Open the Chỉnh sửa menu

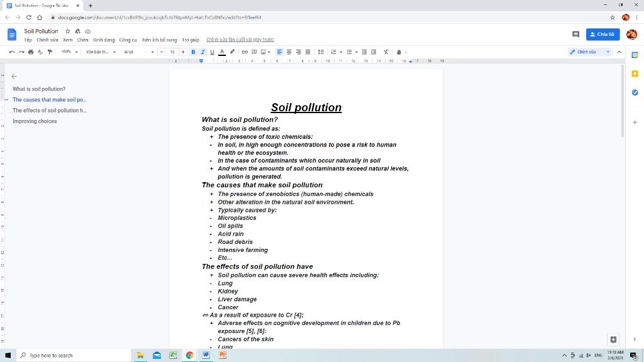tap(47, 40)
